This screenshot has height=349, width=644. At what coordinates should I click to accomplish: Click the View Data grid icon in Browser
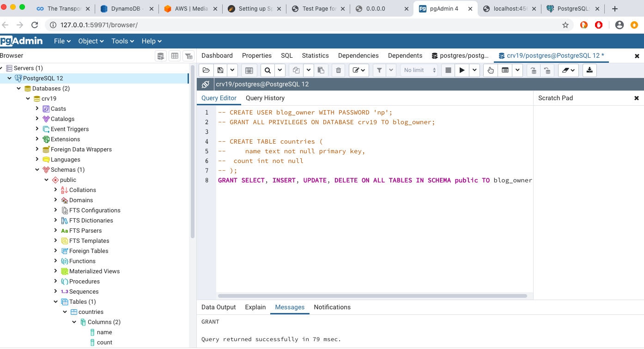(x=175, y=56)
